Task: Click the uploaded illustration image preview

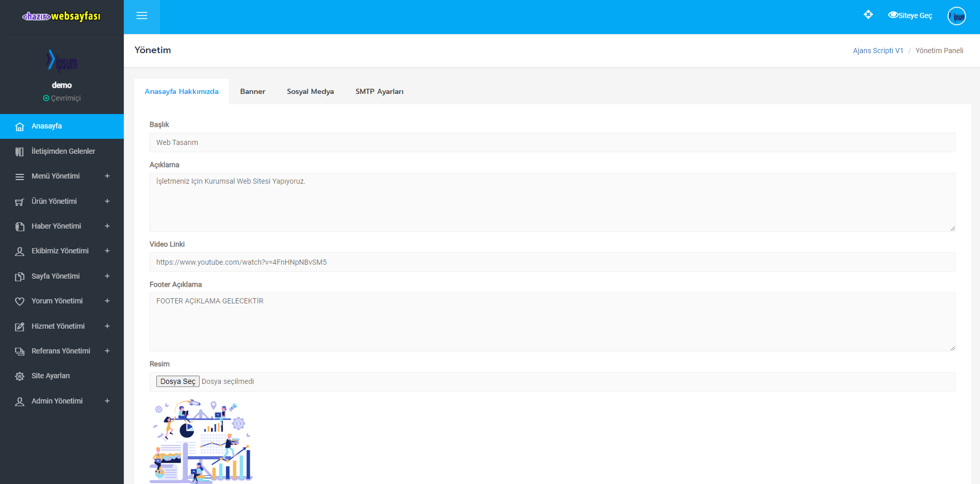Action: click(201, 441)
